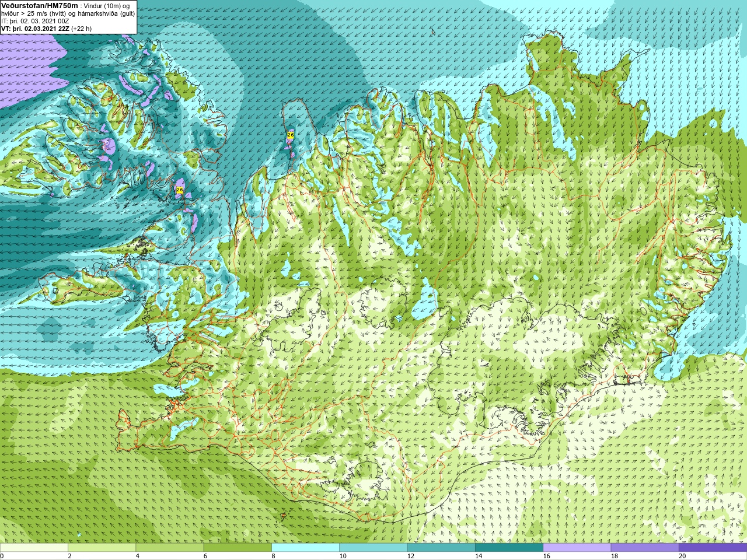Screen dimensions: 747x560
Task: Click the 18–20 m/s medium purple legend swatch
Action: [x=645, y=548]
